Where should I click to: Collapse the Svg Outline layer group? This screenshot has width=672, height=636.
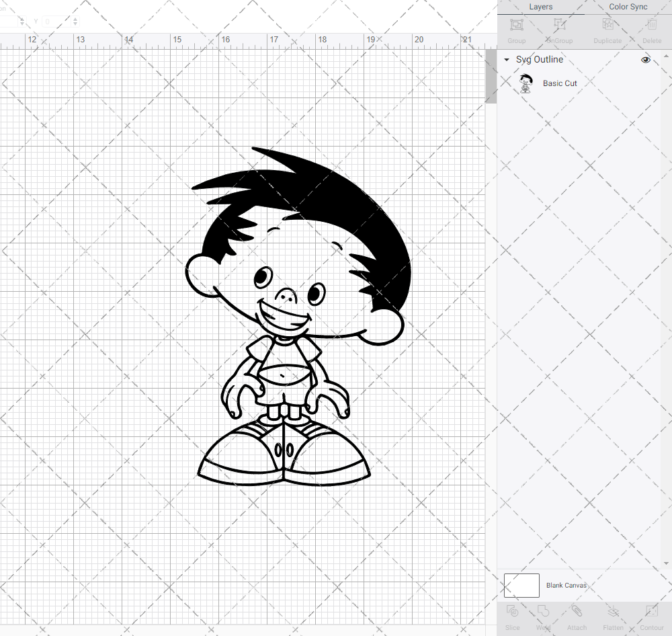(x=507, y=60)
